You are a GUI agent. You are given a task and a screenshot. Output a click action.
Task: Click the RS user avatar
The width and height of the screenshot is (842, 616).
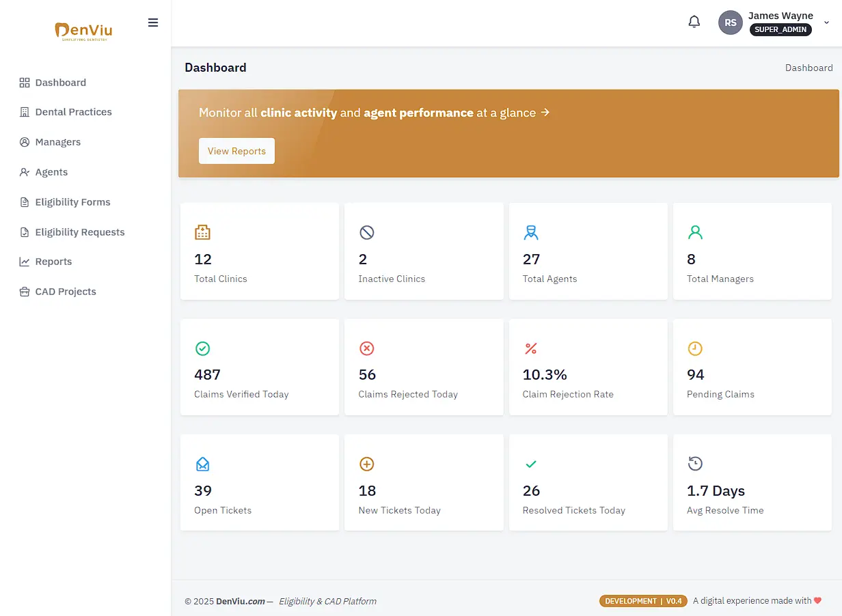[730, 23]
